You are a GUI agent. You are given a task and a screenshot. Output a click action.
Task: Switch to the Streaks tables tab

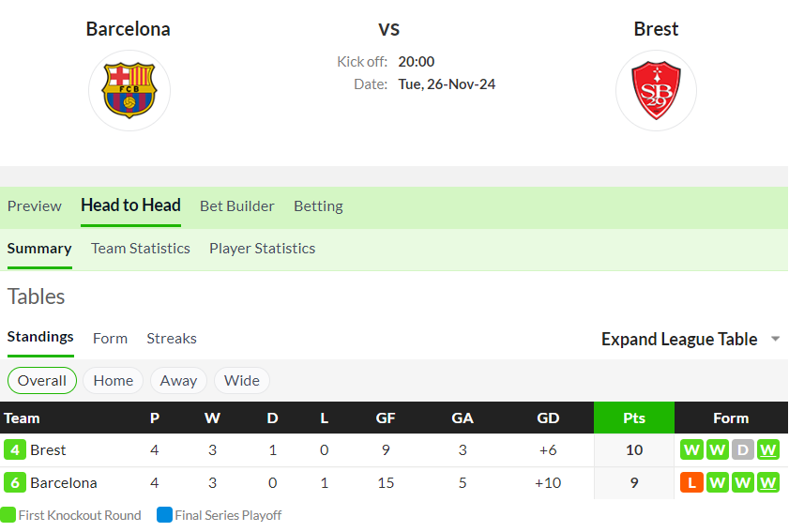click(172, 339)
